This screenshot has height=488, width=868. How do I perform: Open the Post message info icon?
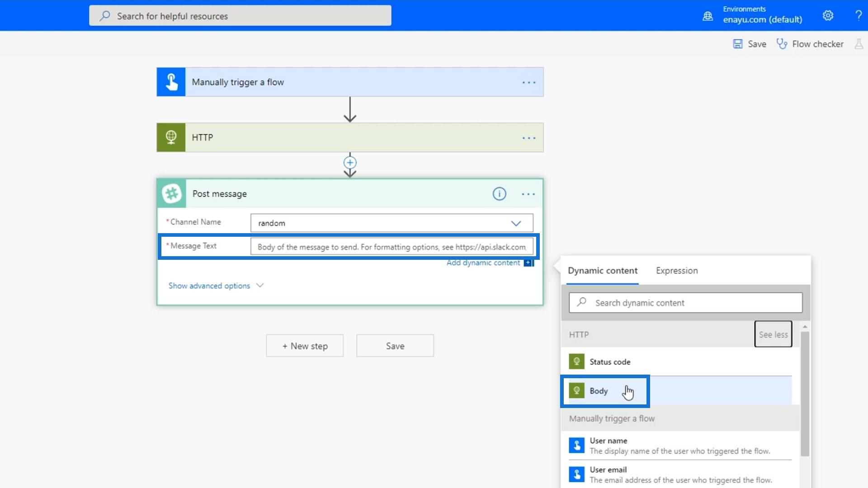(499, 194)
